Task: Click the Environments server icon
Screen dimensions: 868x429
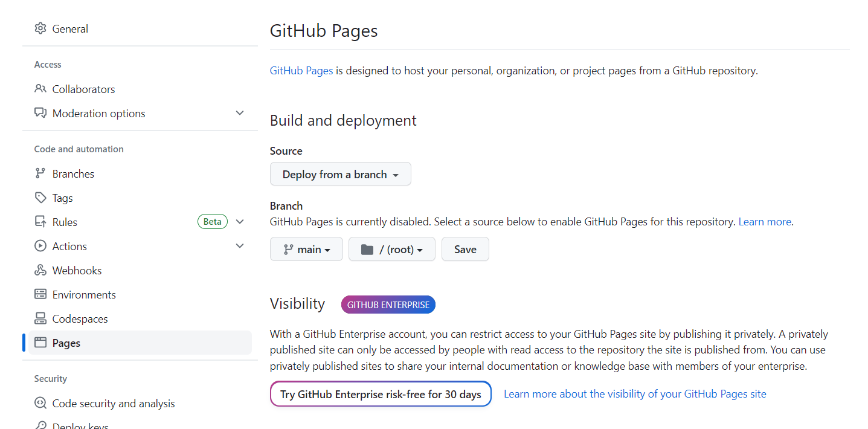Action: click(x=40, y=294)
